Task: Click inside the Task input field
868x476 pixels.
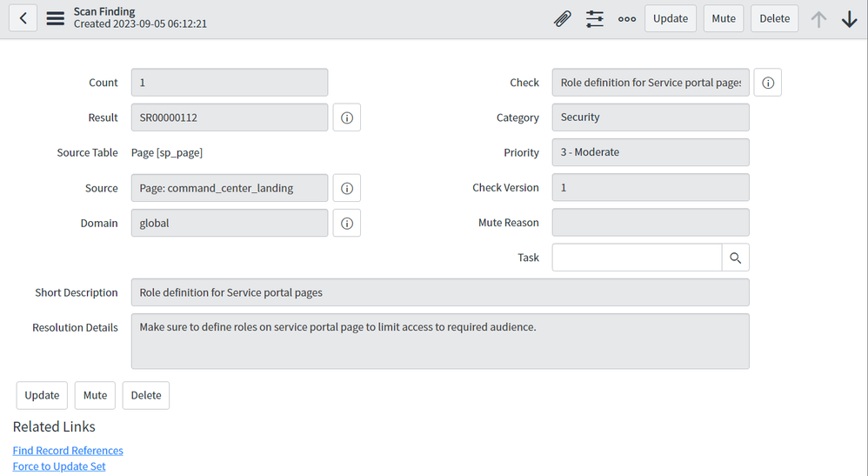Action: [x=637, y=258]
